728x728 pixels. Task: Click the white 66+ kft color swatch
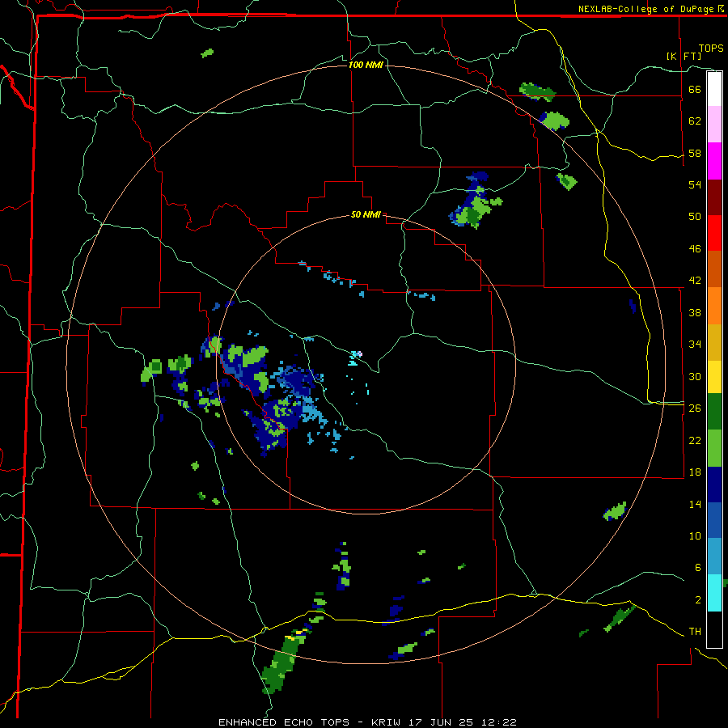[x=714, y=89]
